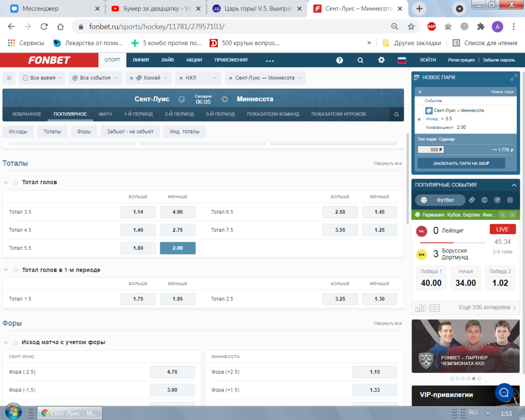The height and width of the screenshot is (420, 525).
Task: Select the basketball icon in popular events
Action: 485,200
